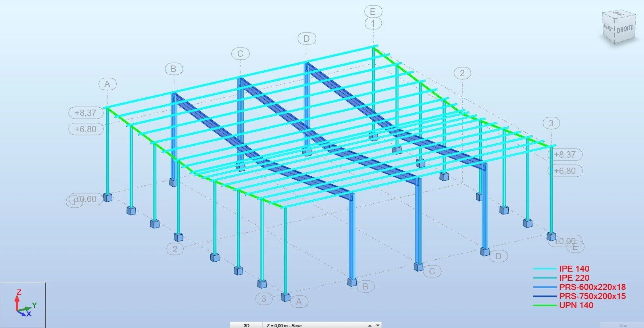Click the PRS-600x220x18 legend label
This screenshot has width=644, height=328.
tap(592, 287)
